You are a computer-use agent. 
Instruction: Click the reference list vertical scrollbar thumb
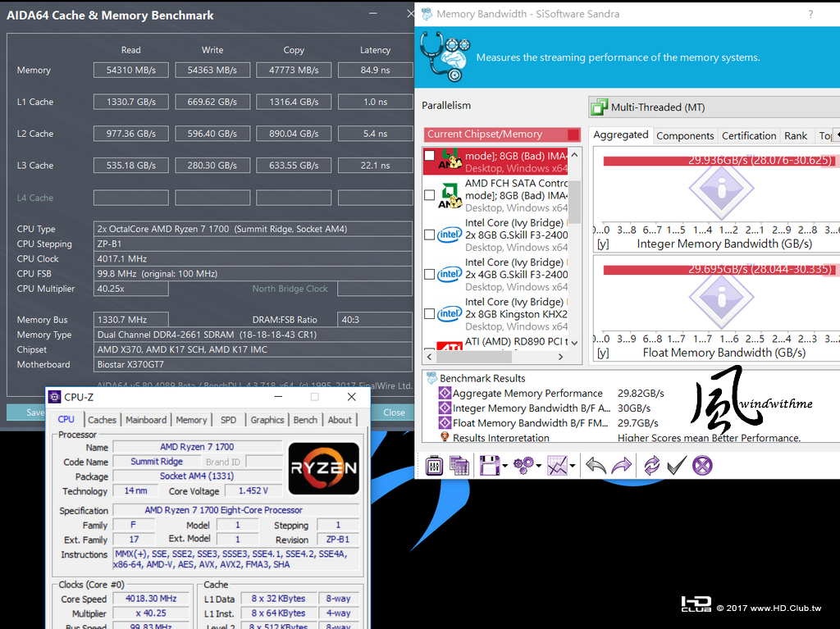[x=574, y=202]
